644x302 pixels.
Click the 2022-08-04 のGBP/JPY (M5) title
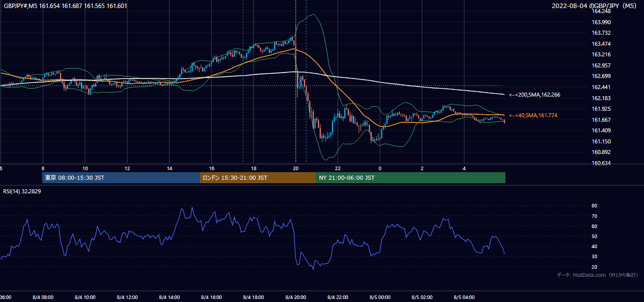[x=595, y=6]
